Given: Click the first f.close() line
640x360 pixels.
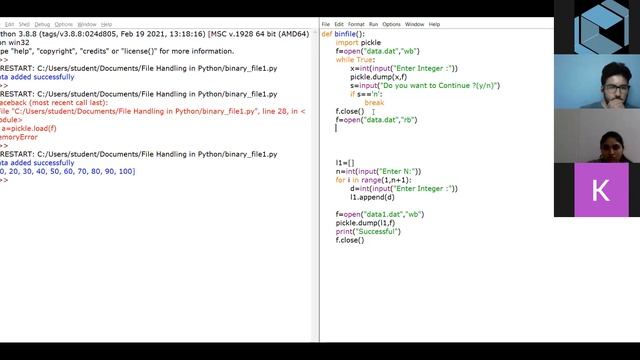Looking at the screenshot, I should pos(350,111).
